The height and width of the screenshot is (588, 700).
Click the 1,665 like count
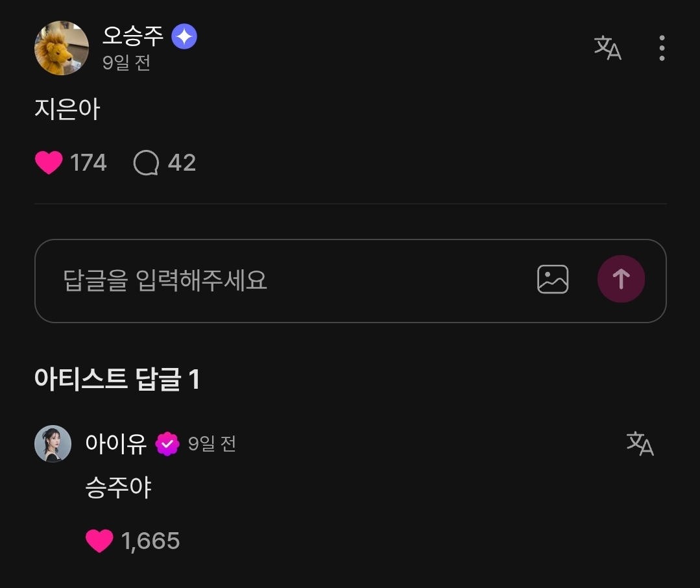click(x=151, y=541)
